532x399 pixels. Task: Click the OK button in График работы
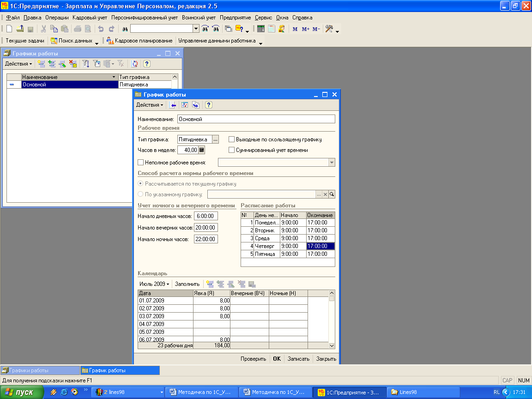coord(277,359)
